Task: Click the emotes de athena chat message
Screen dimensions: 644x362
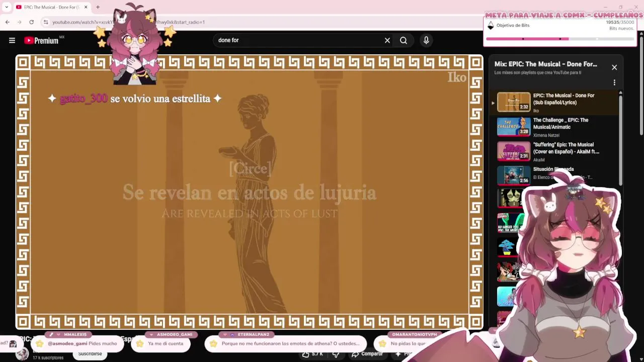Action: [285, 344]
